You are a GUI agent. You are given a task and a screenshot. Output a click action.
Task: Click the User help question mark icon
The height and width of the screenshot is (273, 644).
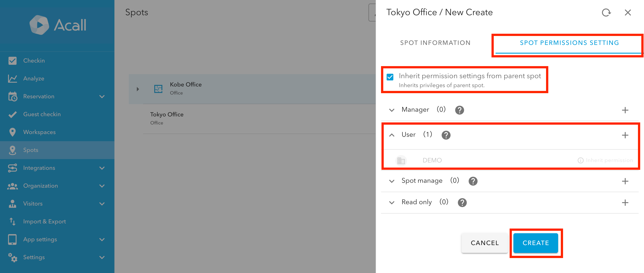click(x=446, y=135)
